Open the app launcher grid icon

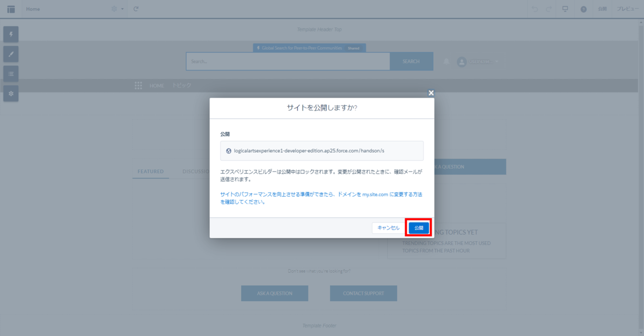[x=138, y=86]
